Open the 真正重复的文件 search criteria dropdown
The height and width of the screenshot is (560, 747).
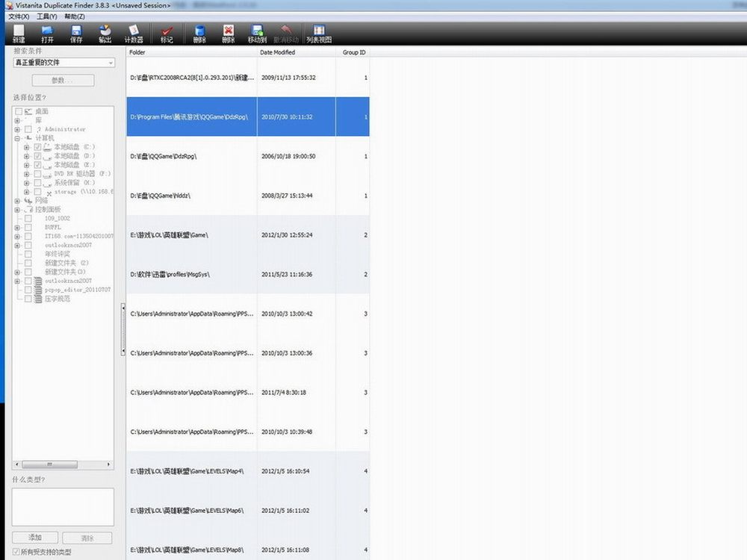pyautogui.click(x=64, y=63)
